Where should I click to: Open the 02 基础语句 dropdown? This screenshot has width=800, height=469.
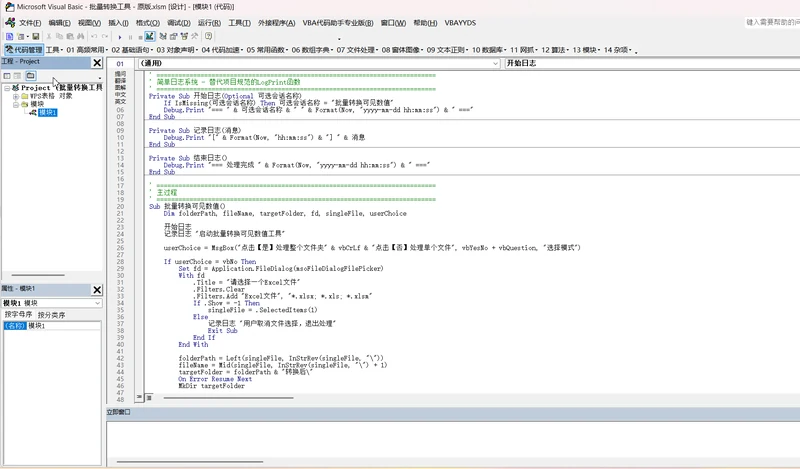click(132, 50)
